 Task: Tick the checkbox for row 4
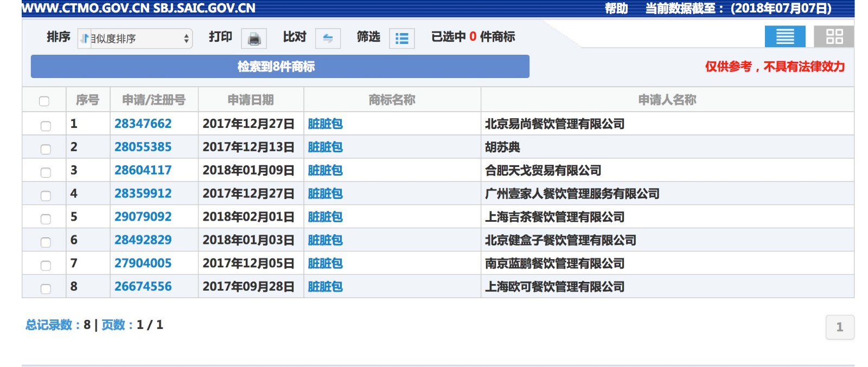point(46,196)
